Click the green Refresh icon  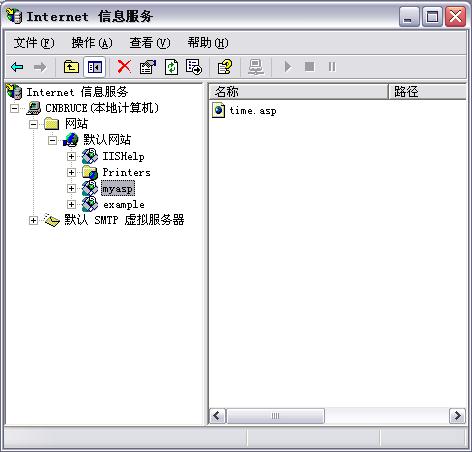171,67
